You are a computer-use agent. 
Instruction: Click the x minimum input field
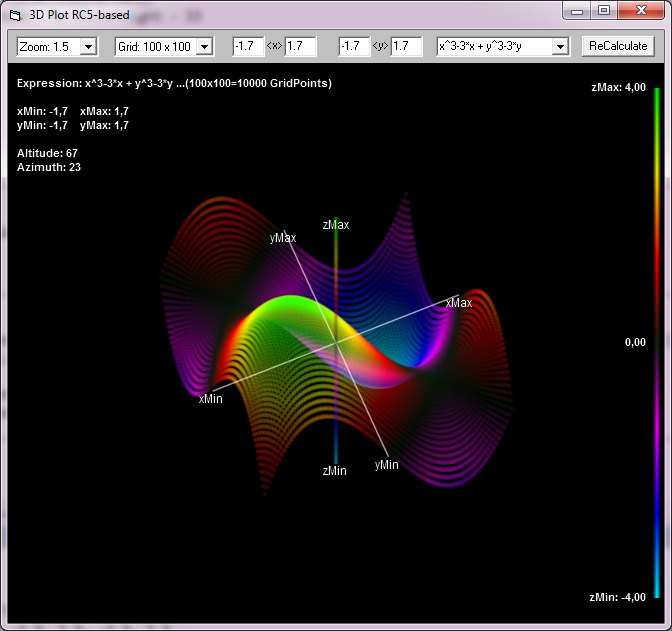tap(248, 47)
